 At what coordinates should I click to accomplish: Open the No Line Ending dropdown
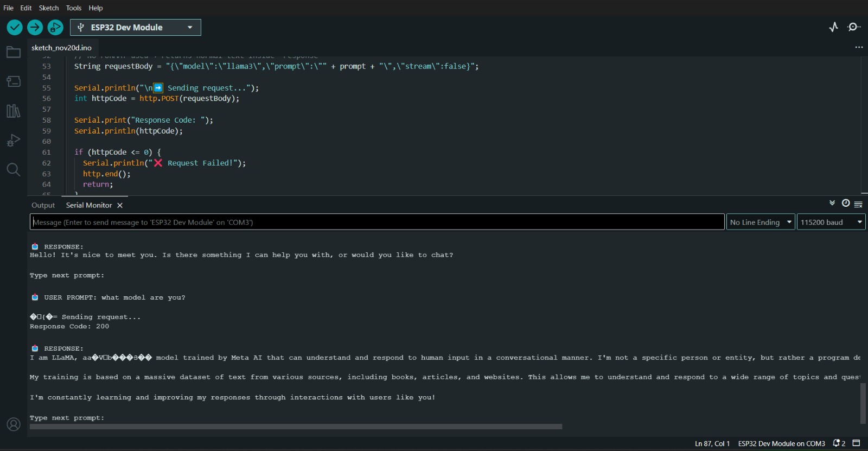click(761, 222)
